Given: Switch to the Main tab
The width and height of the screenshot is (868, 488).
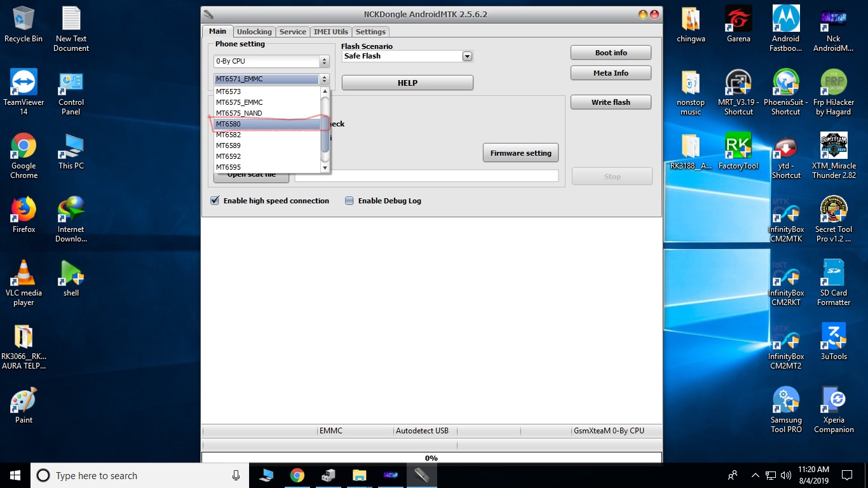Looking at the screenshot, I should coord(217,31).
